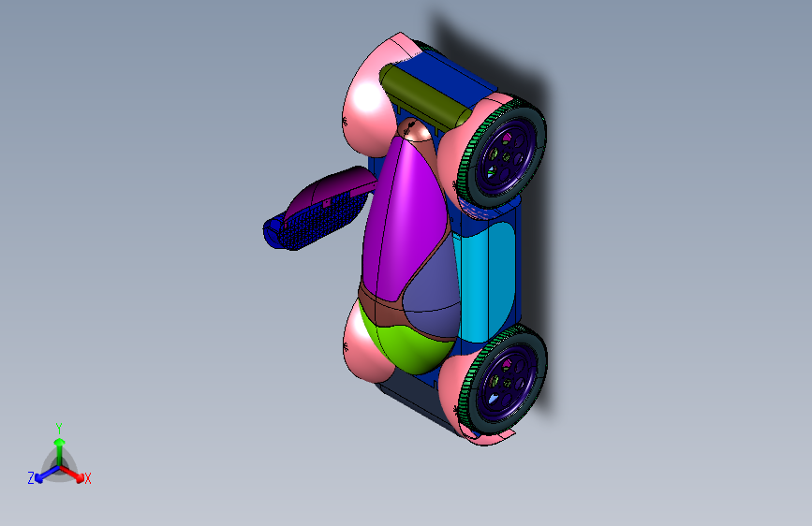Select the lower wheel's purple rim
The image size is (812, 526).
(506, 382)
